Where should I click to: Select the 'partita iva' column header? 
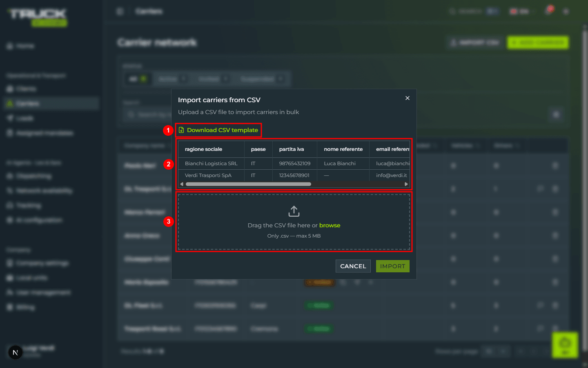294,149
